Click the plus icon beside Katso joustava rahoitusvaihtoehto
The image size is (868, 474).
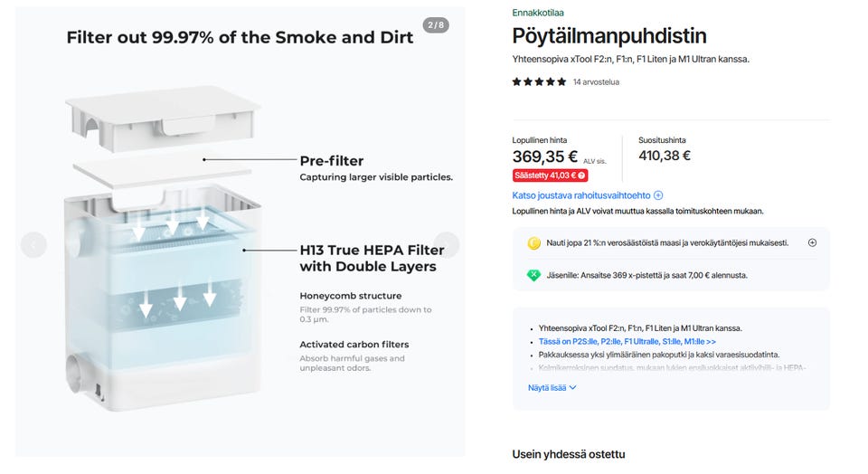click(658, 195)
